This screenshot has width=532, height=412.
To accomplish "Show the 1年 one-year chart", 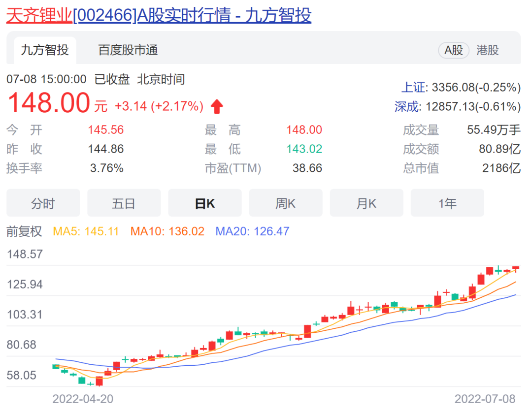I will 447,203.
